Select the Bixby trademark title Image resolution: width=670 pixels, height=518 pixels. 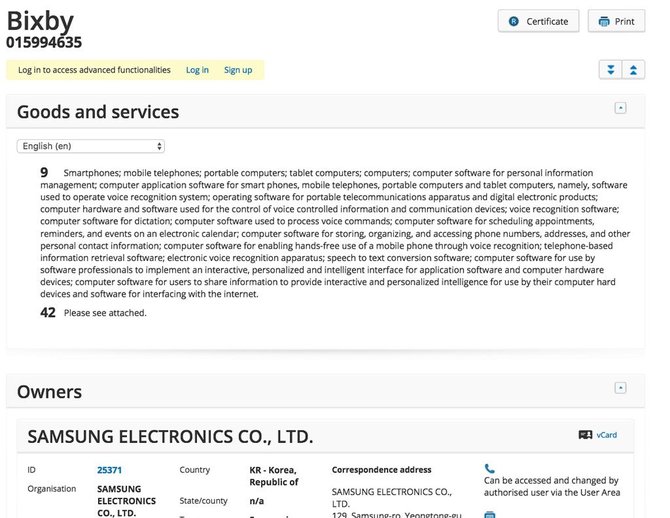coord(40,21)
